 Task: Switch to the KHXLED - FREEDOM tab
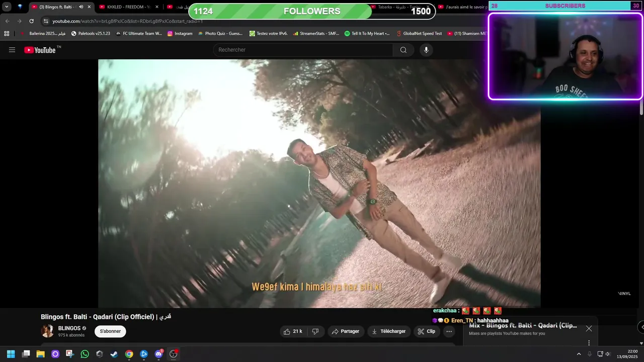128,7
